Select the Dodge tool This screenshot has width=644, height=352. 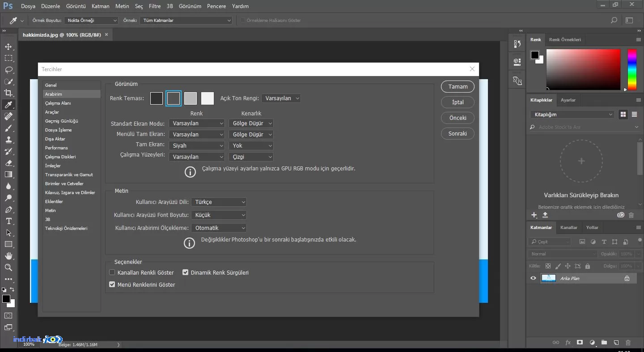[8, 198]
